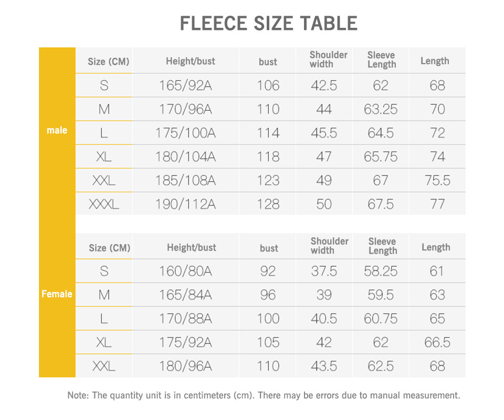Click the 160/80A height/bust cell
This screenshot has width=504, height=420.
pos(185,271)
